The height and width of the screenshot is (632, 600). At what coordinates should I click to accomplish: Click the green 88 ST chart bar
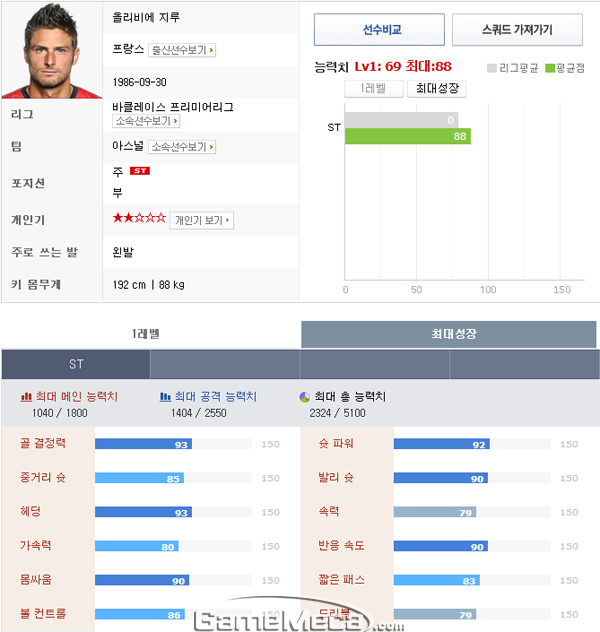(408, 136)
